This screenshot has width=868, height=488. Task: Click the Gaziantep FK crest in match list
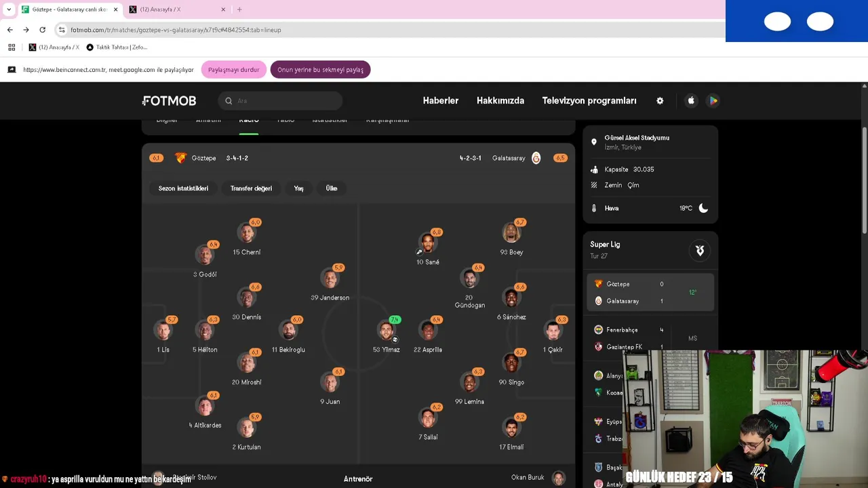[598, 346]
